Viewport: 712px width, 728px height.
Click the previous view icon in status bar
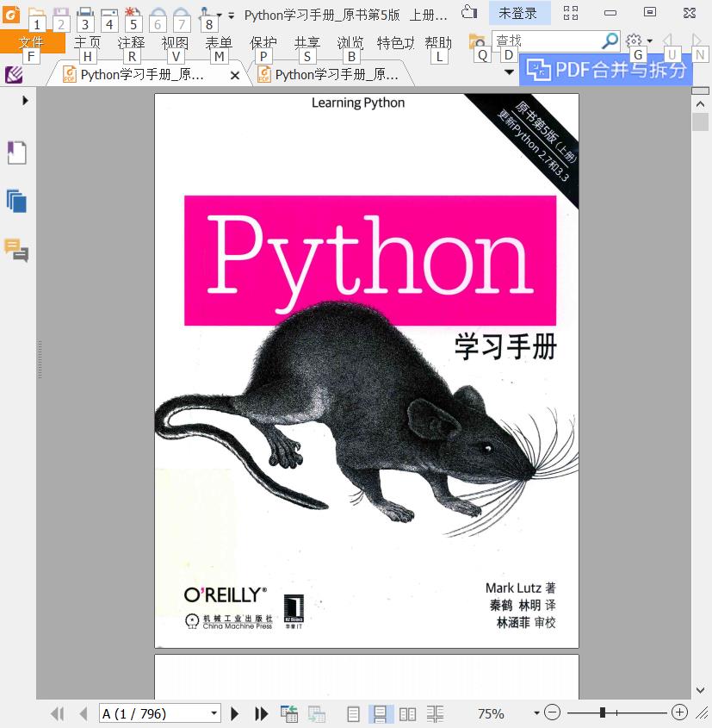click(x=289, y=713)
